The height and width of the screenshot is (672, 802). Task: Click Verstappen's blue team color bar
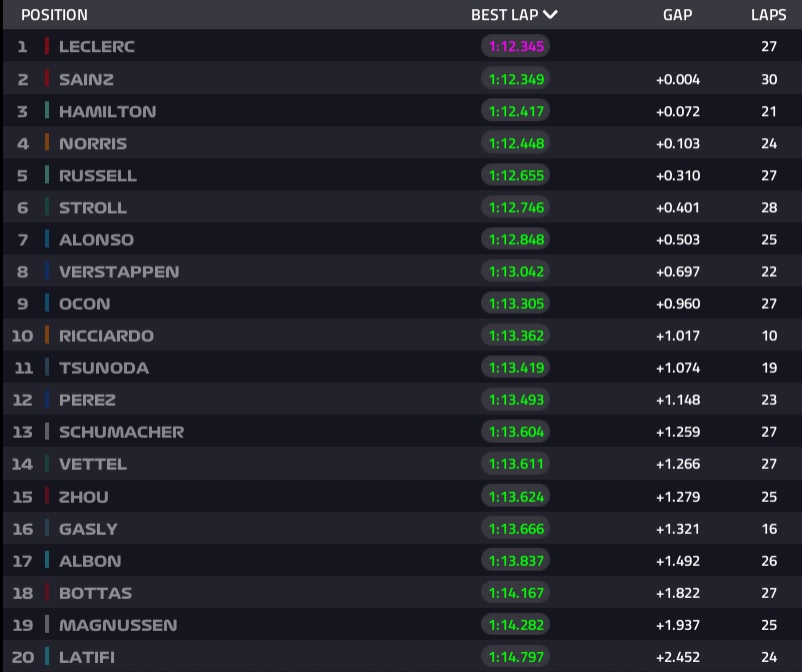coord(47,272)
